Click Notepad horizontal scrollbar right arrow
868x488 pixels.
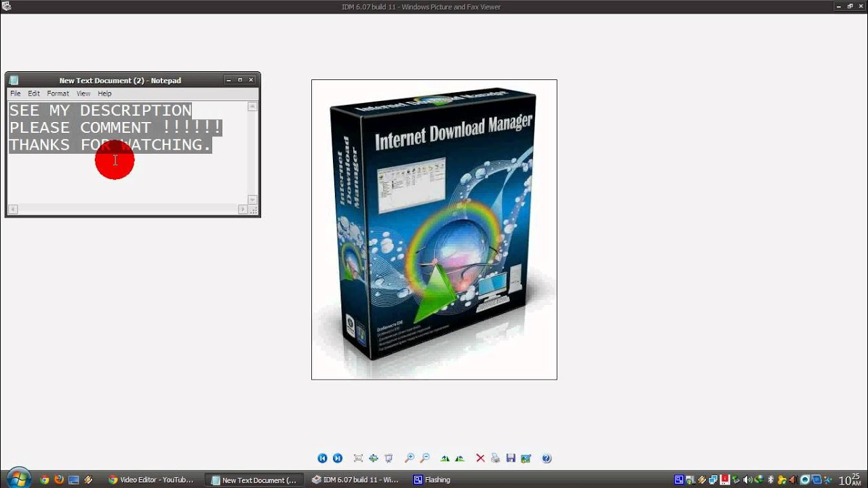[x=243, y=209]
